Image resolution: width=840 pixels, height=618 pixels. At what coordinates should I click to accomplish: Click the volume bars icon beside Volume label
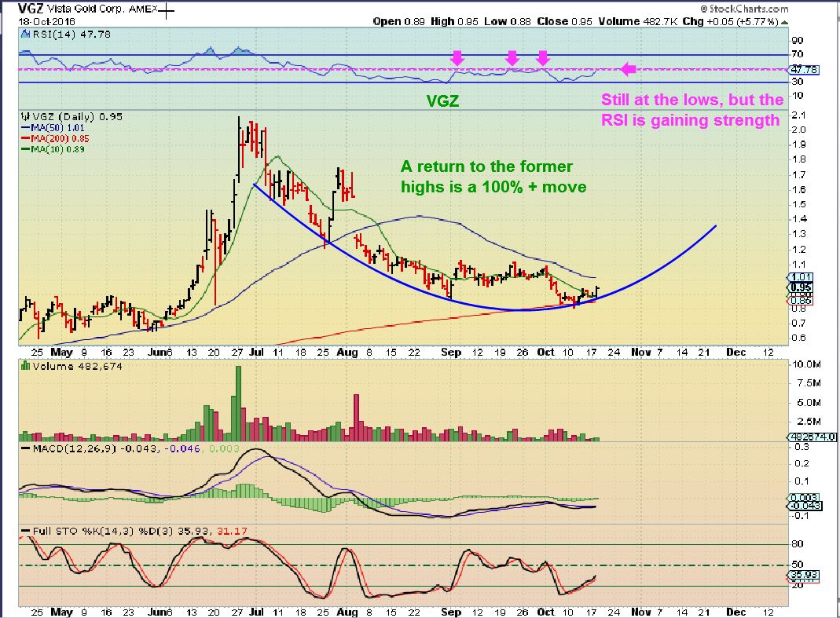[25, 366]
